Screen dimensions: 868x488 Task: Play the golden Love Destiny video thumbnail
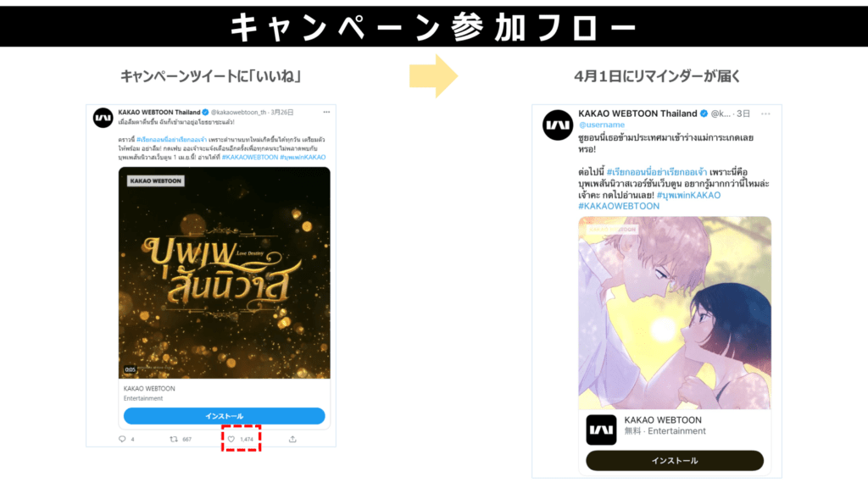click(224, 273)
